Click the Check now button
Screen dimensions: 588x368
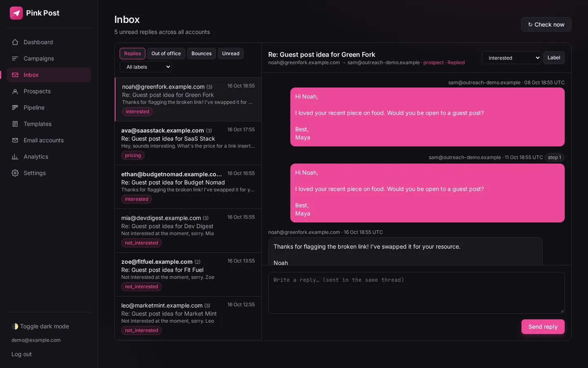pos(546,25)
